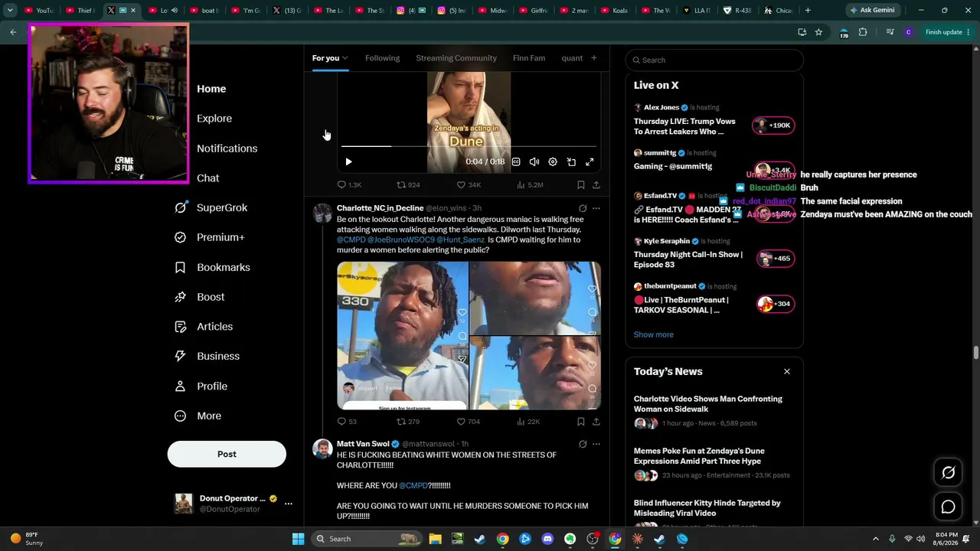The width and height of the screenshot is (980, 551).
Task: Open floating chat messages button
Action: (x=948, y=507)
